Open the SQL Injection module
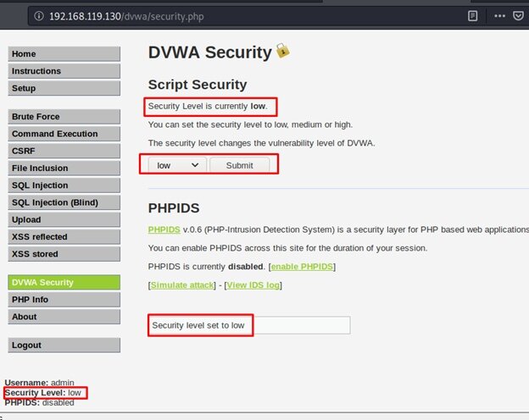529x420 pixels. 64,185
